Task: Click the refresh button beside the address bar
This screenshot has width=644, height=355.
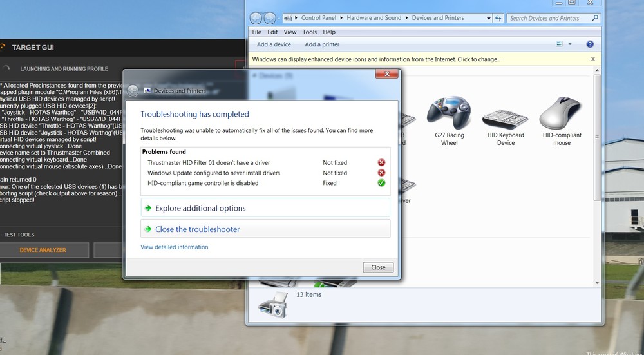Action: [498, 18]
